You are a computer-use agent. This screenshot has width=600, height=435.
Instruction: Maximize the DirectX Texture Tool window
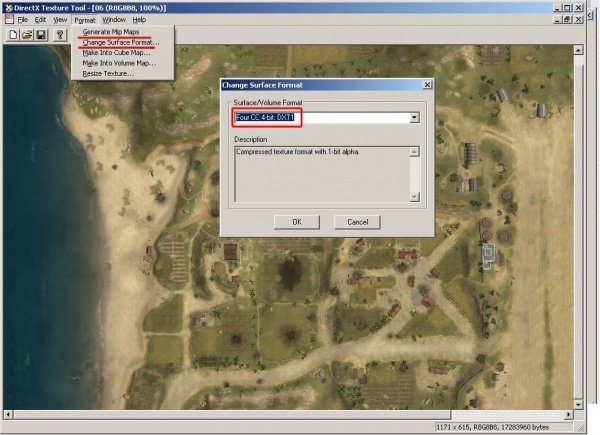coord(567,8)
